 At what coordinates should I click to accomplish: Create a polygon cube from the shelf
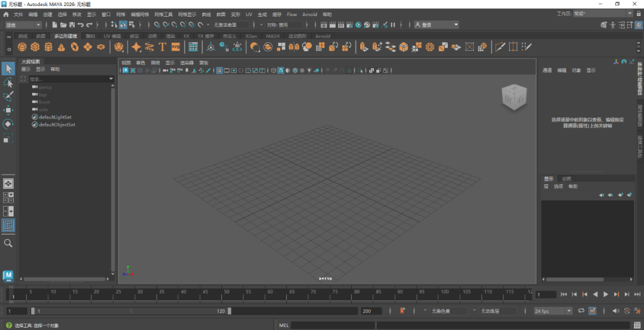click(35, 47)
